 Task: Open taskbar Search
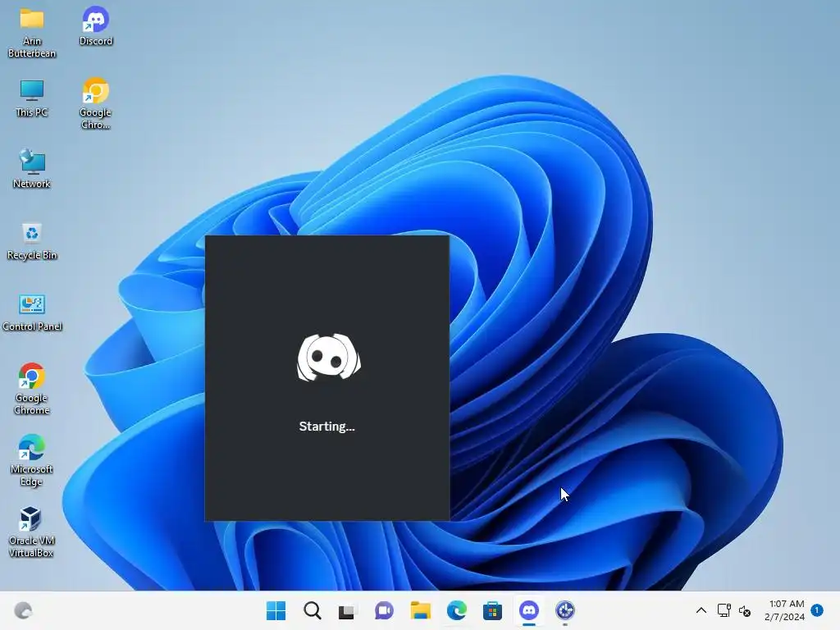pyautogui.click(x=313, y=610)
